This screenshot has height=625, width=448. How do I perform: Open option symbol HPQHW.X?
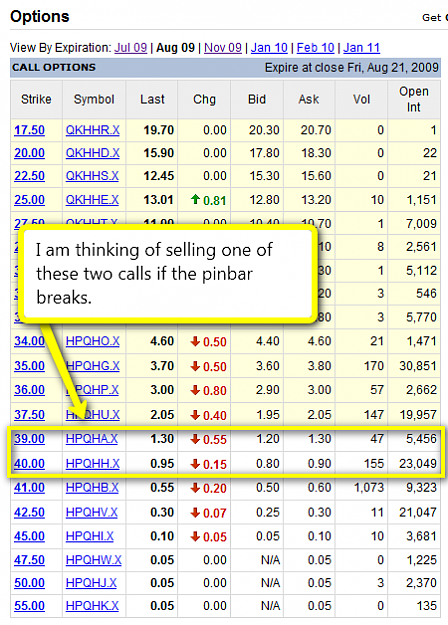94,560
